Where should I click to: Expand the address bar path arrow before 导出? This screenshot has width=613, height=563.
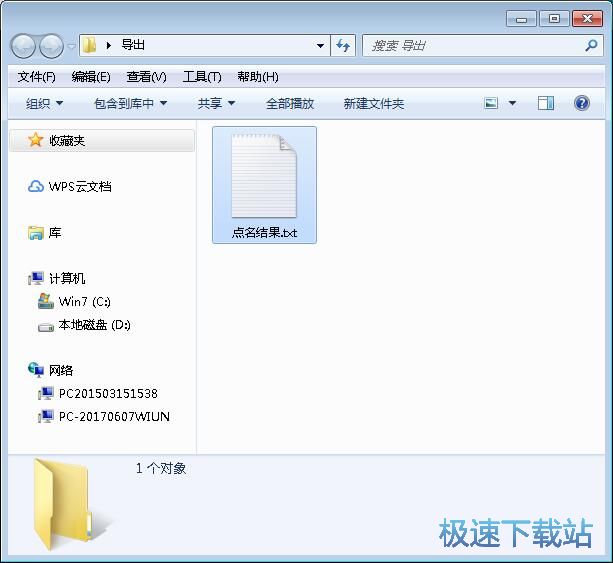coord(109,46)
